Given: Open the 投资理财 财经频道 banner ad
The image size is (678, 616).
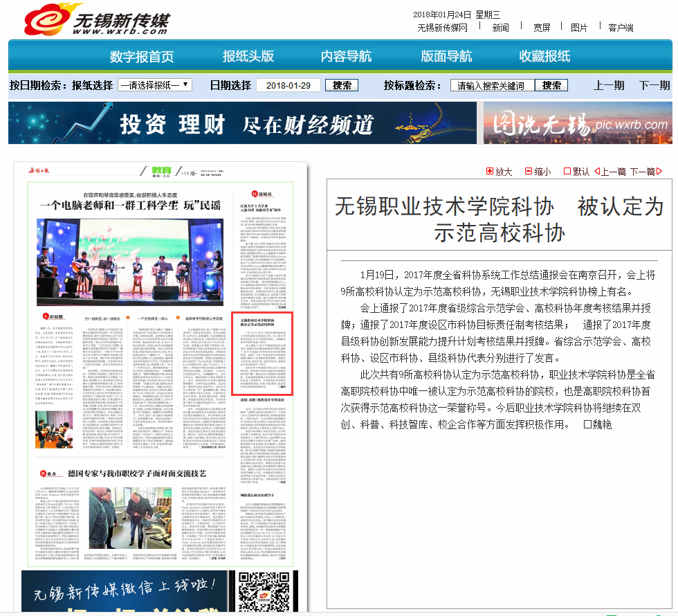Looking at the screenshot, I should point(242,123).
